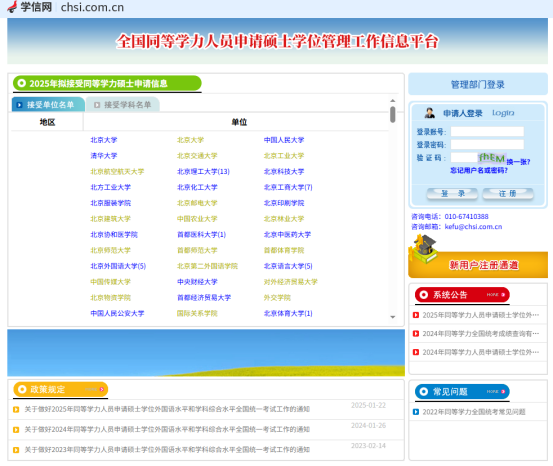Open 中国农业大学 link
This screenshot has width=553, height=466.
click(197, 219)
